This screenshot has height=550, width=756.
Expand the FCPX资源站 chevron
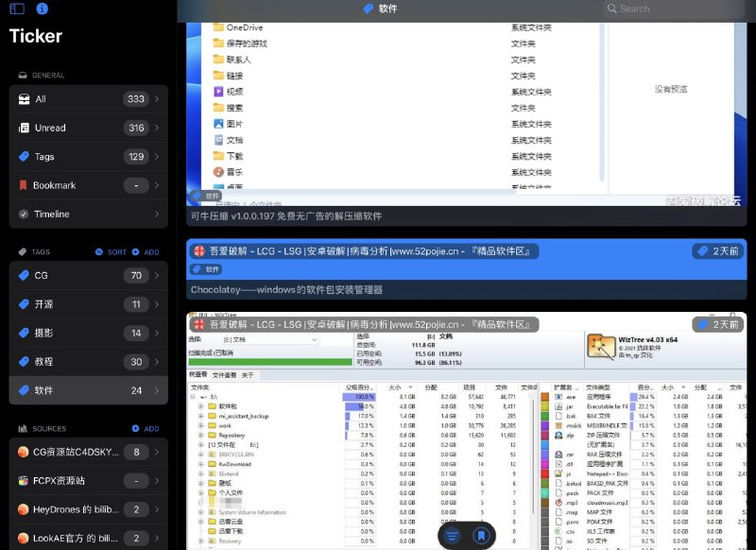click(157, 481)
